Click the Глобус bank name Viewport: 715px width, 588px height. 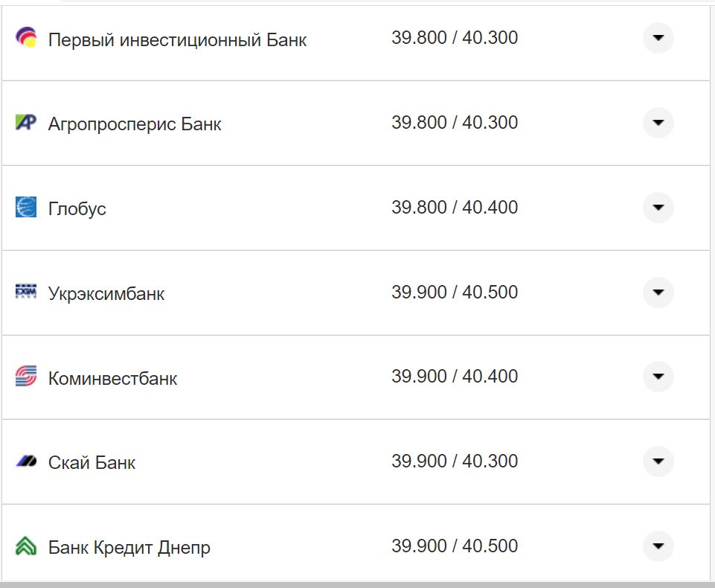[77, 209]
